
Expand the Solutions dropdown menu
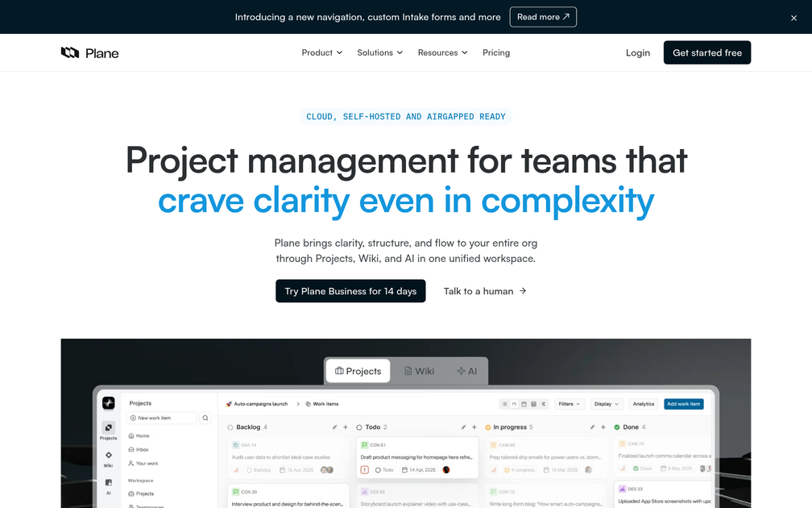click(x=379, y=52)
